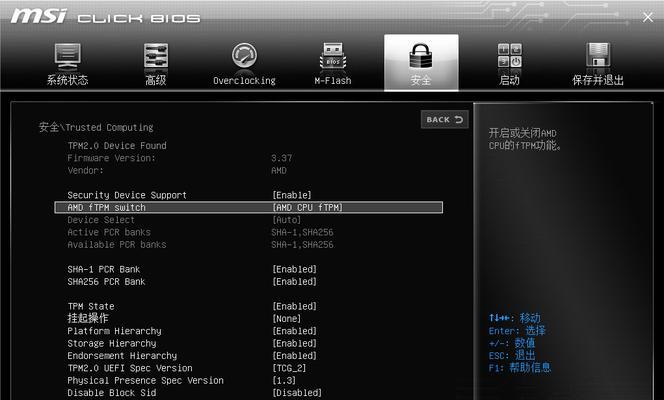Open the 高级 settings icon
The width and height of the screenshot is (664, 400).
click(156, 55)
